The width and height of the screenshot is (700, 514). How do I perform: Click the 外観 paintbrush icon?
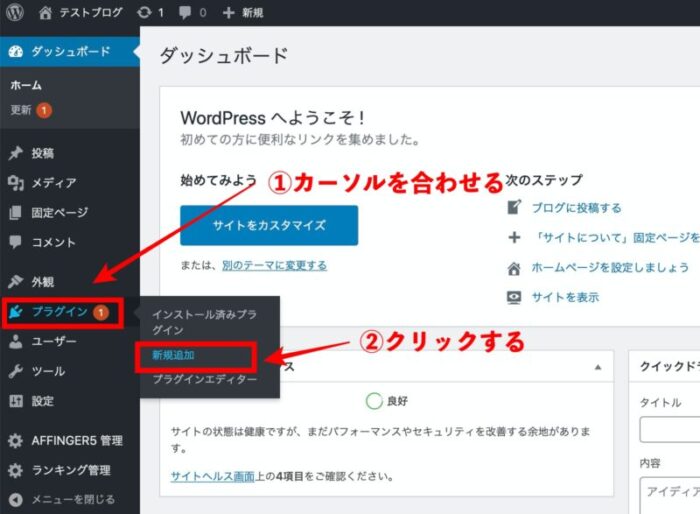pyautogui.click(x=16, y=282)
